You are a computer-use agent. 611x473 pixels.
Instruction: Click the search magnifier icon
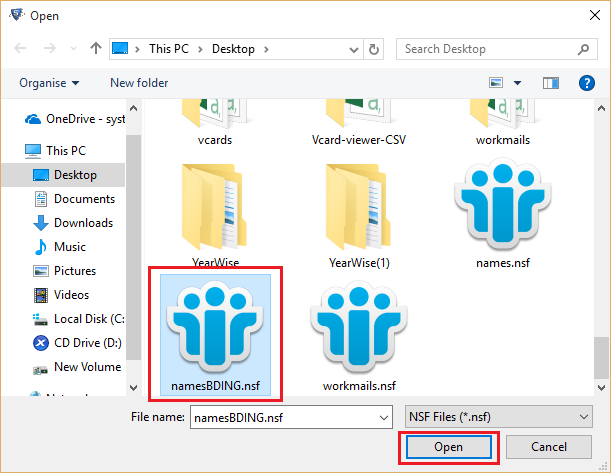tap(583, 49)
